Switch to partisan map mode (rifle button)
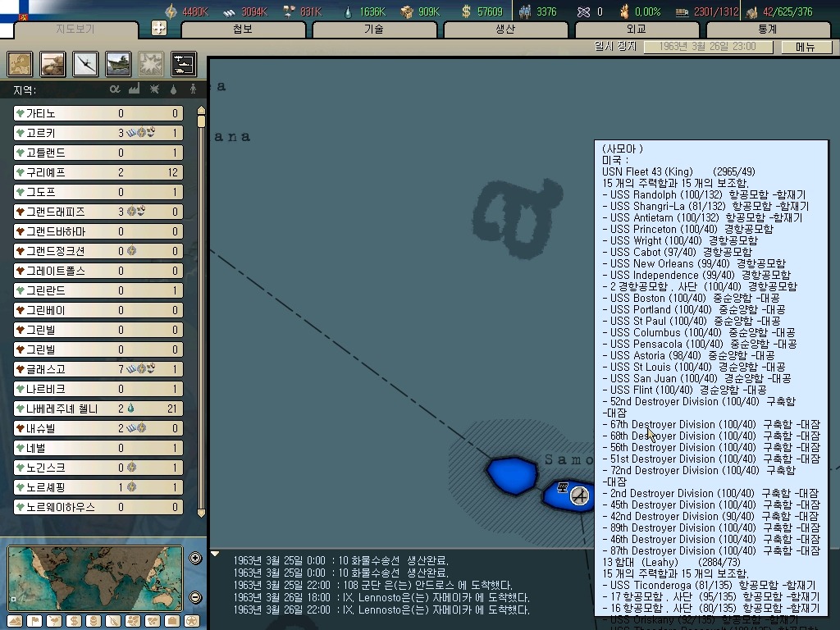 (113, 621)
